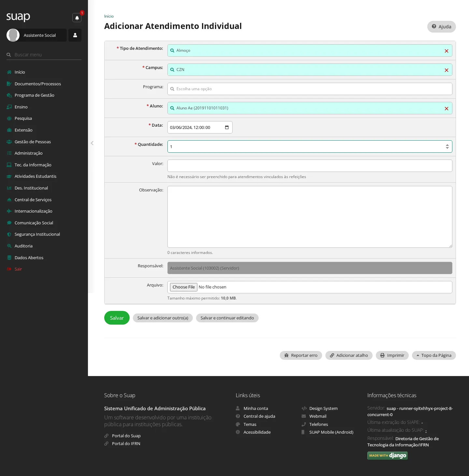Open the Ajuda help button

click(442, 27)
